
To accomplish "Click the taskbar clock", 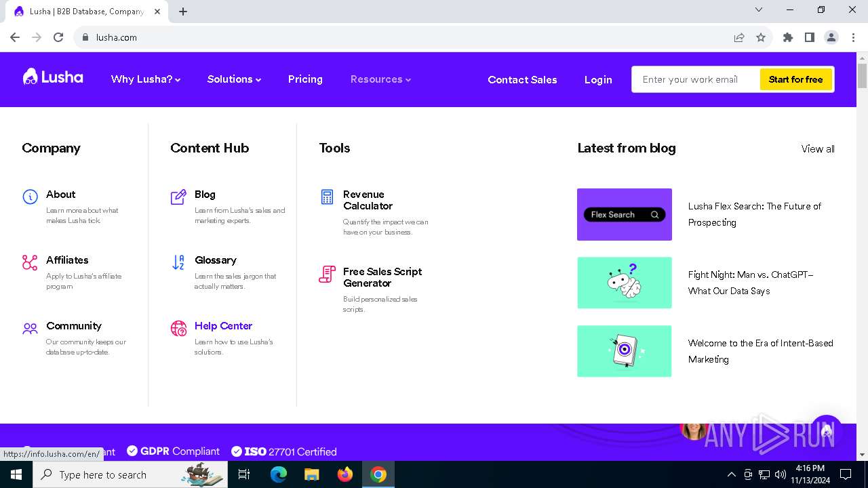I will tap(810, 474).
